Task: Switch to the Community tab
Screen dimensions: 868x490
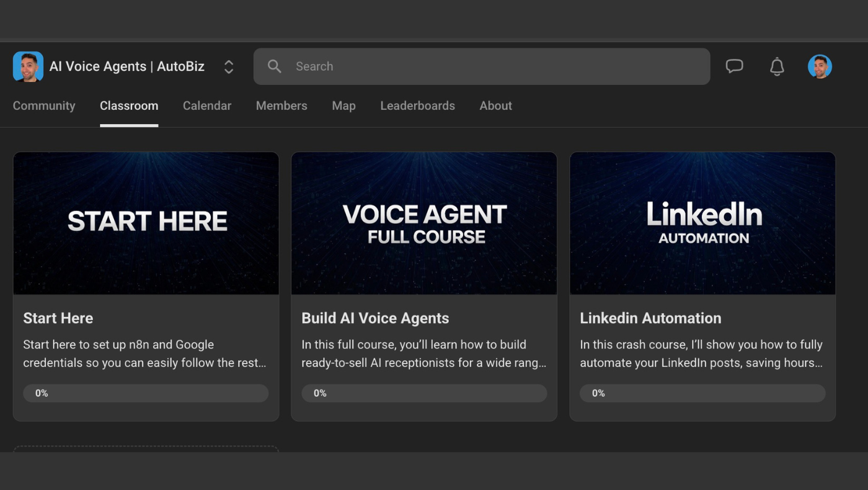Action: tap(44, 106)
